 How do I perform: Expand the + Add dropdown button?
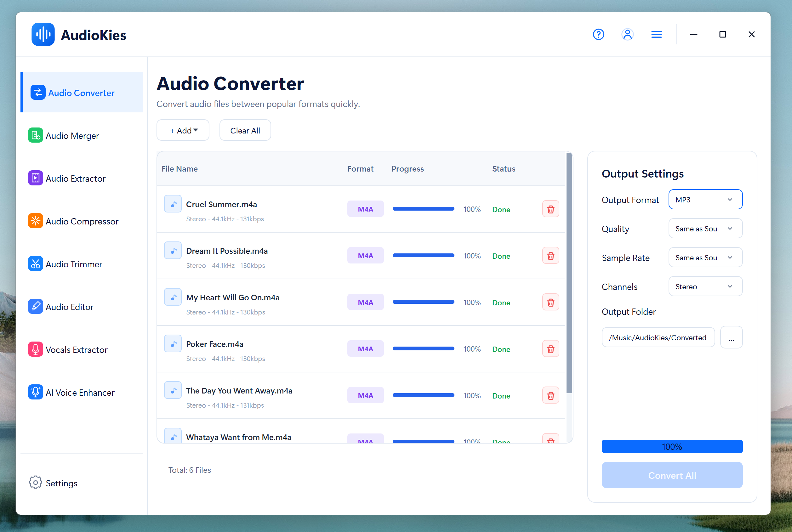tap(183, 130)
